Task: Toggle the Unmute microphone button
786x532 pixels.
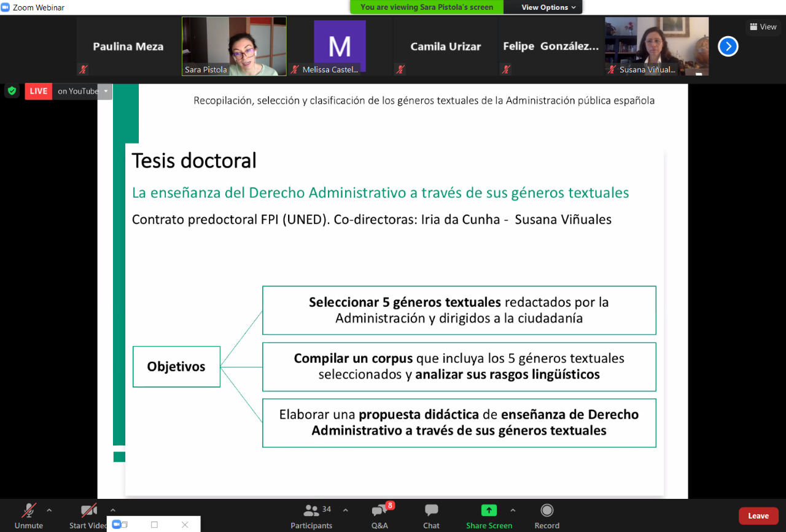Action: click(x=29, y=511)
